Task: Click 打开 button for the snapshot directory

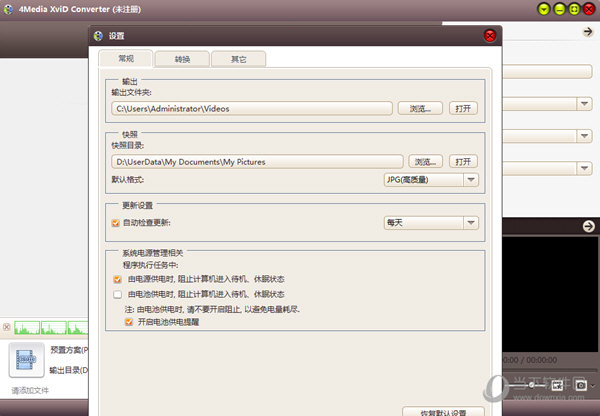Action: 463,162
